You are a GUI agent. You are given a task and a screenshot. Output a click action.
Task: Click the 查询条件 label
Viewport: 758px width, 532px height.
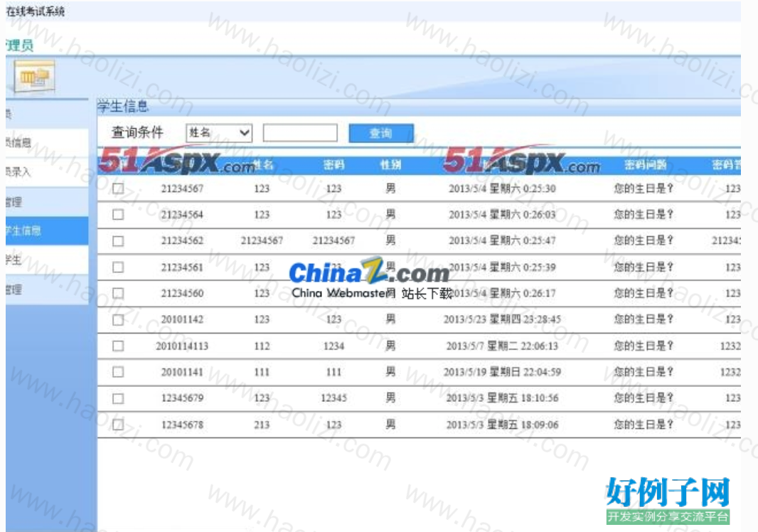click(x=137, y=132)
